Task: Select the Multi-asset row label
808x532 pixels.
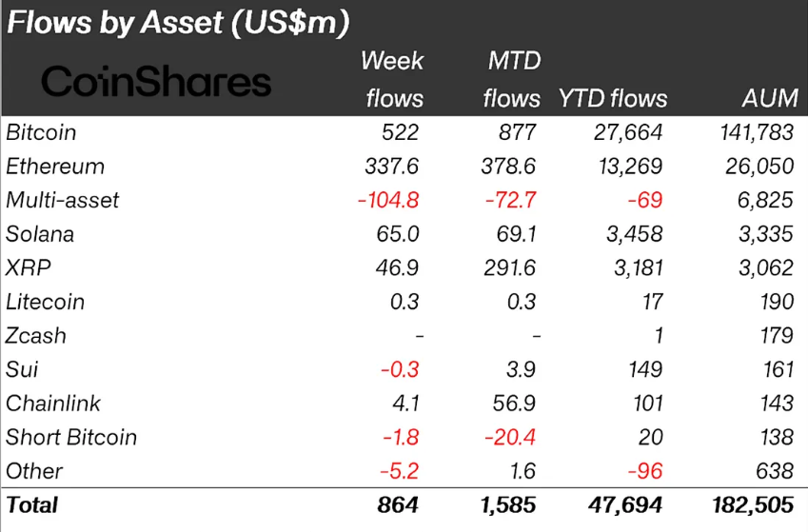Action: [63, 200]
